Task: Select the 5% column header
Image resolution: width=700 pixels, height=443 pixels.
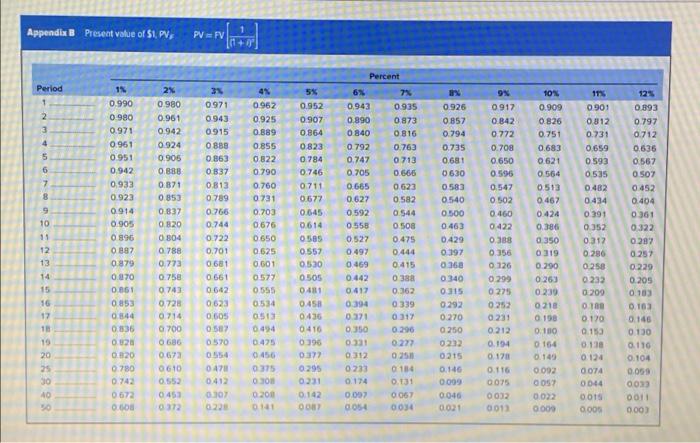Action: (x=312, y=92)
